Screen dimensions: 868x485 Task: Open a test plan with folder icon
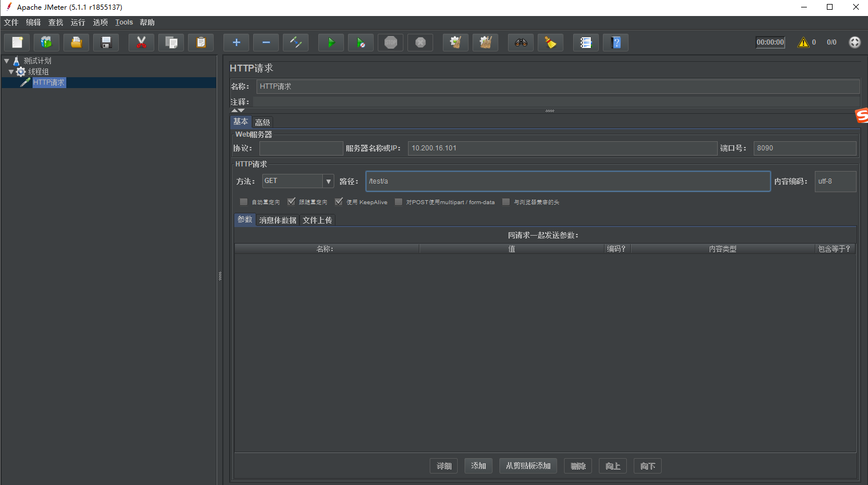(77, 42)
